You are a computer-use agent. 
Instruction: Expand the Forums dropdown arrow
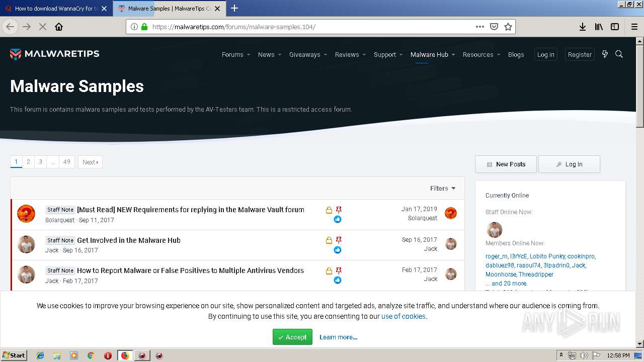click(249, 55)
